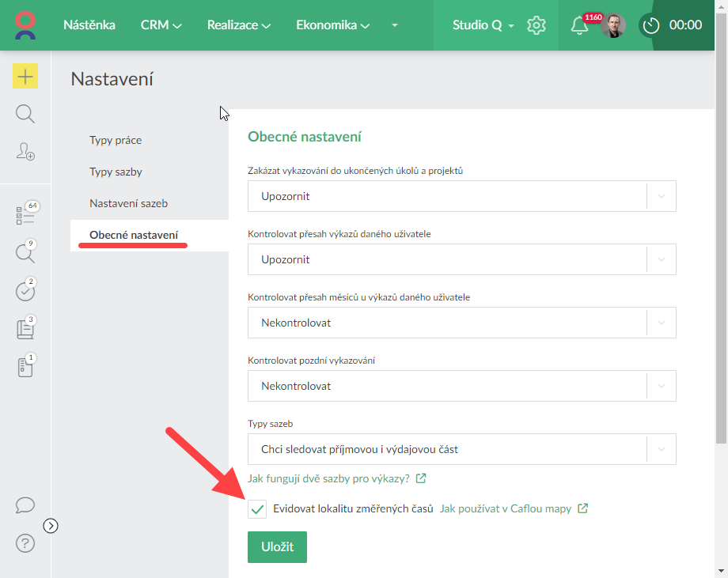The height and width of the screenshot is (578, 728).
Task: Open Zakázat vykazování do ukončených úkolů dropdown
Action: point(461,196)
